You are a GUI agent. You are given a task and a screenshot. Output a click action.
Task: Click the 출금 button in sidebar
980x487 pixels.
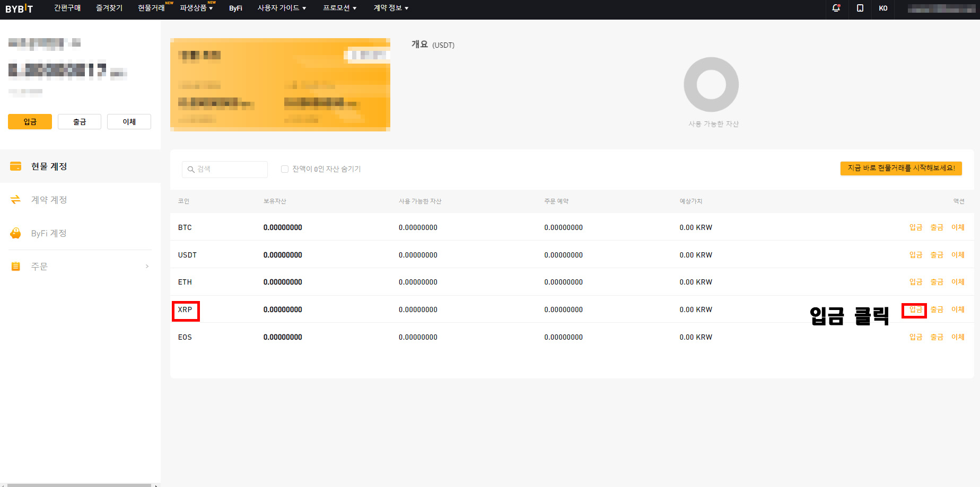point(80,122)
